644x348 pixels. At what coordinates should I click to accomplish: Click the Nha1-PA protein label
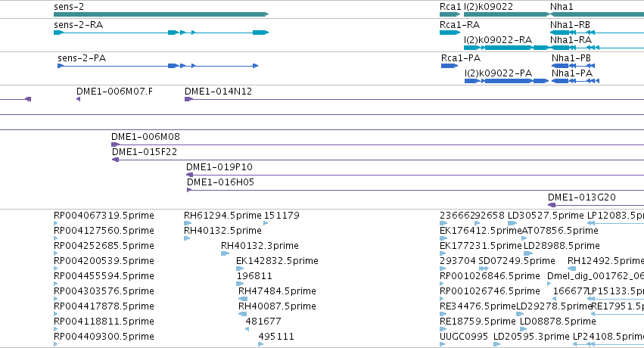(x=572, y=73)
